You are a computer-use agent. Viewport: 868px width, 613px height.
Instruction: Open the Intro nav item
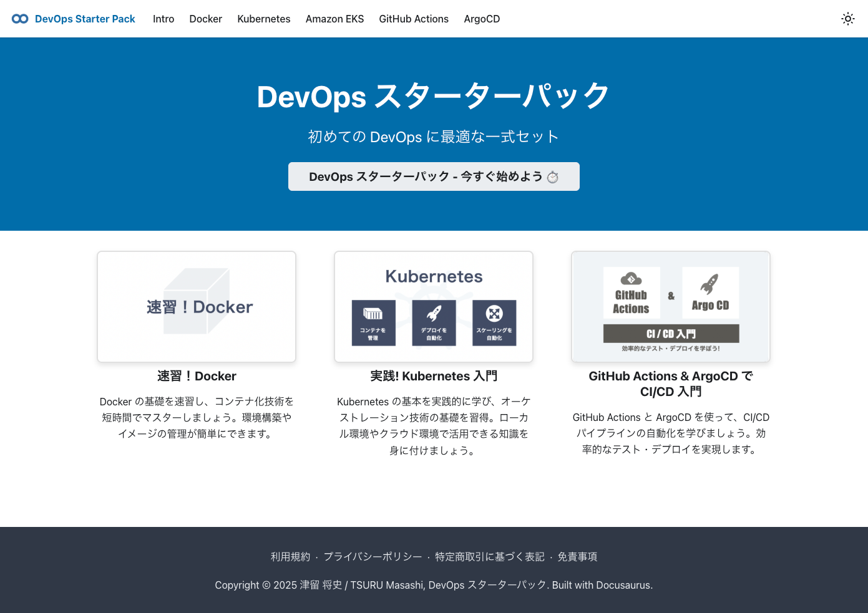[x=163, y=19]
